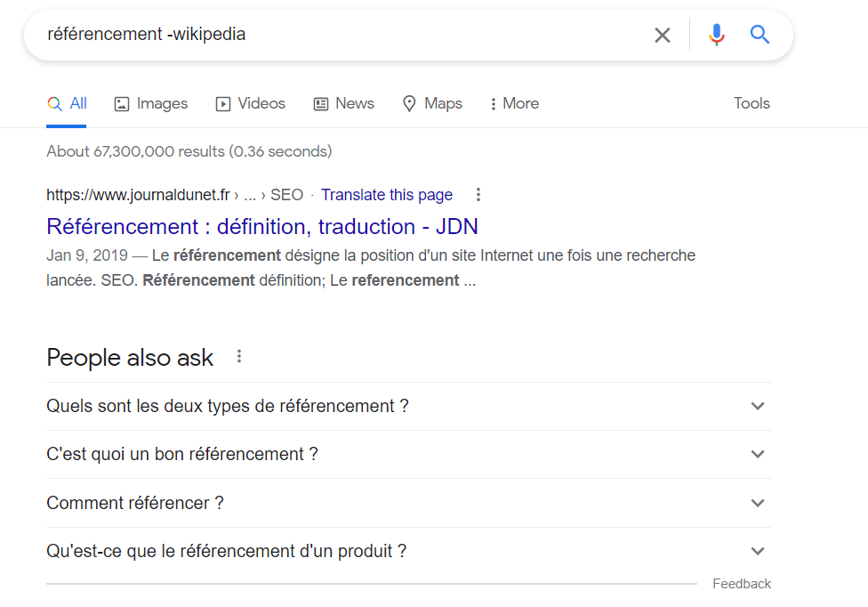The width and height of the screenshot is (868, 607).
Task: Click the play icon on the Videos tab
Action: tap(221, 103)
